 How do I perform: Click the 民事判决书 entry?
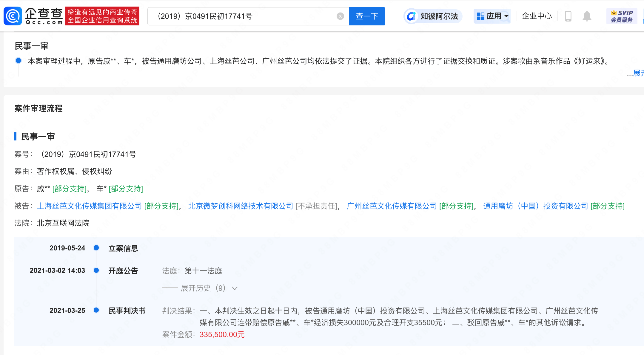point(127,311)
